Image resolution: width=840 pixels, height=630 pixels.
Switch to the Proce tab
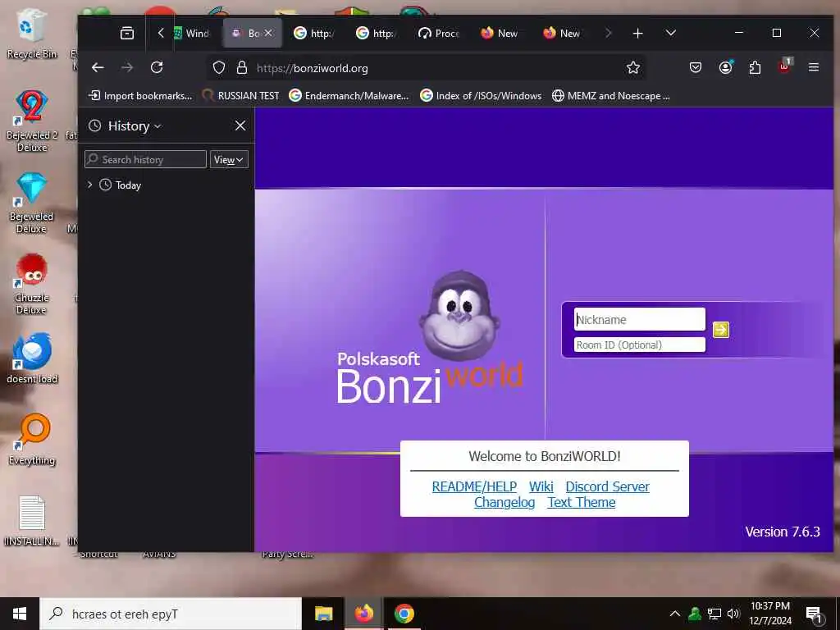click(x=439, y=33)
